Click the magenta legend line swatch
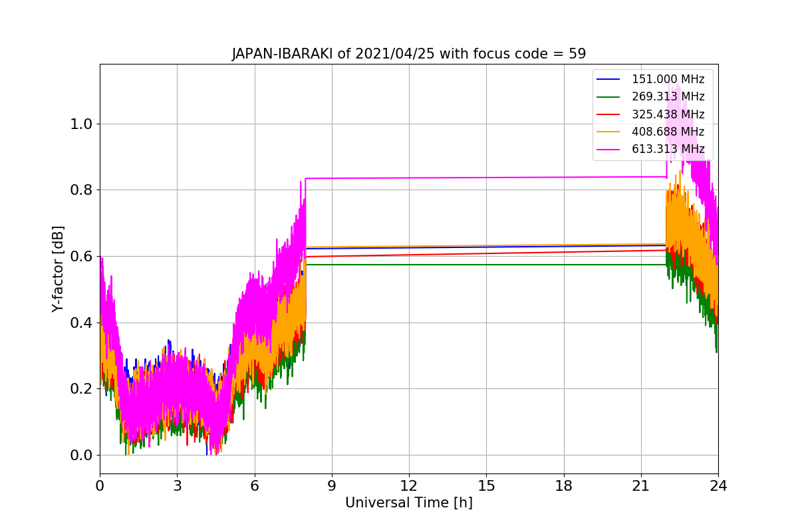 click(608, 148)
